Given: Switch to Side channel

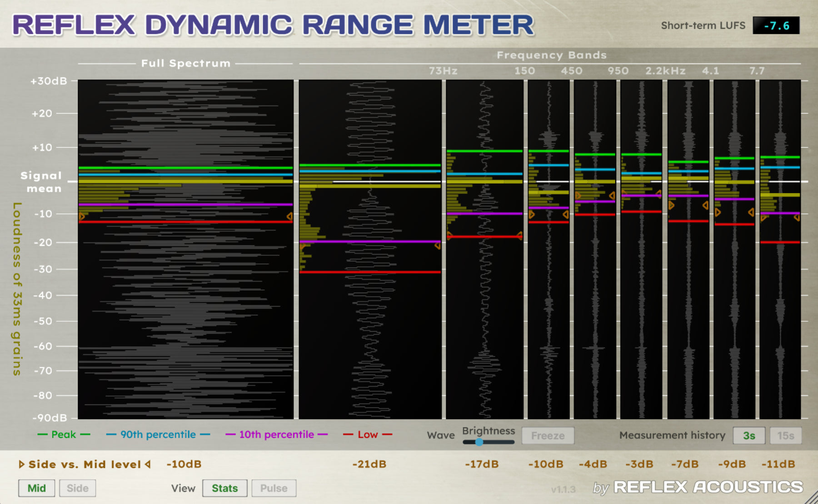Looking at the screenshot, I should pyautogui.click(x=77, y=488).
